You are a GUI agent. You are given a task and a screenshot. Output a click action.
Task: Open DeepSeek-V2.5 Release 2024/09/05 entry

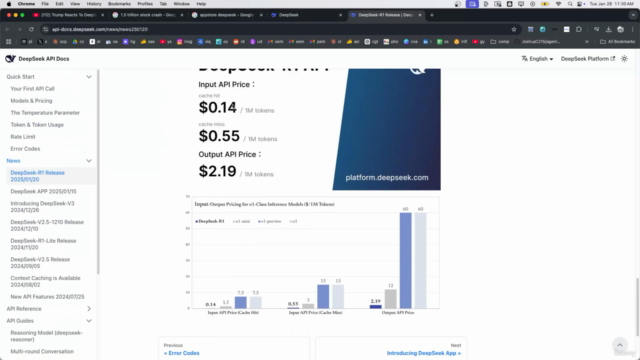point(40,263)
